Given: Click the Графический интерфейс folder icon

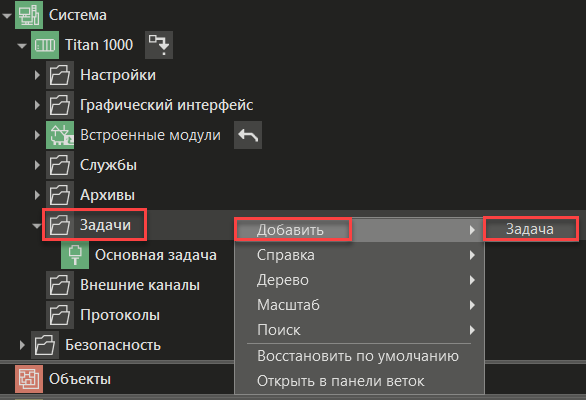Looking at the screenshot, I should point(60,105).
